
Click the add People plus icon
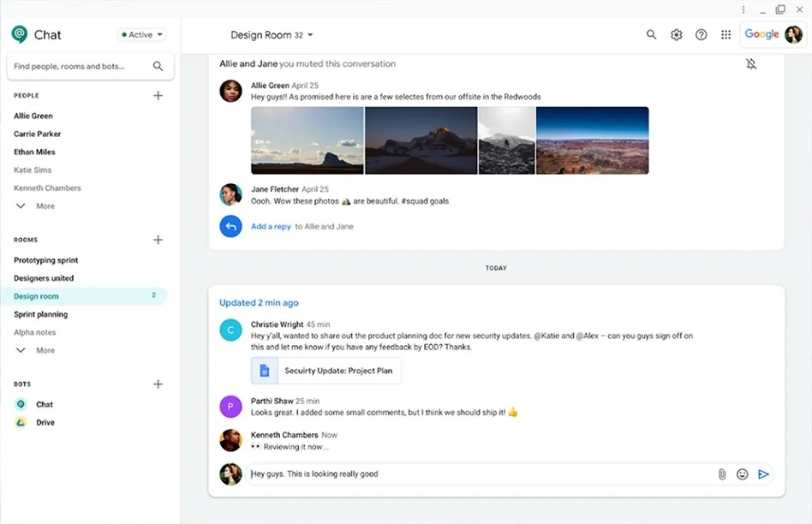point(158,96)
